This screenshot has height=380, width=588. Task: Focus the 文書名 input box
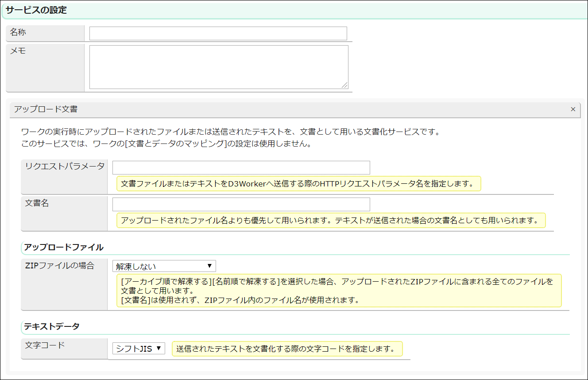241,204
